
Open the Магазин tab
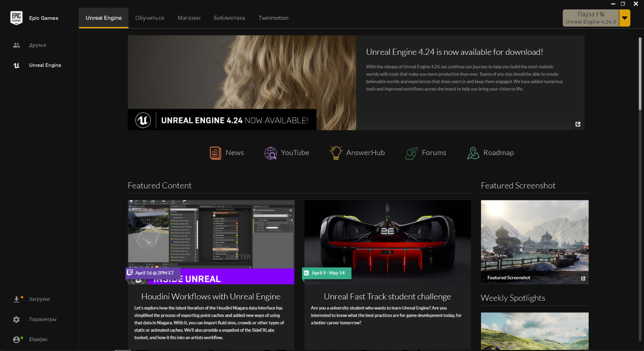pos(189,18)
